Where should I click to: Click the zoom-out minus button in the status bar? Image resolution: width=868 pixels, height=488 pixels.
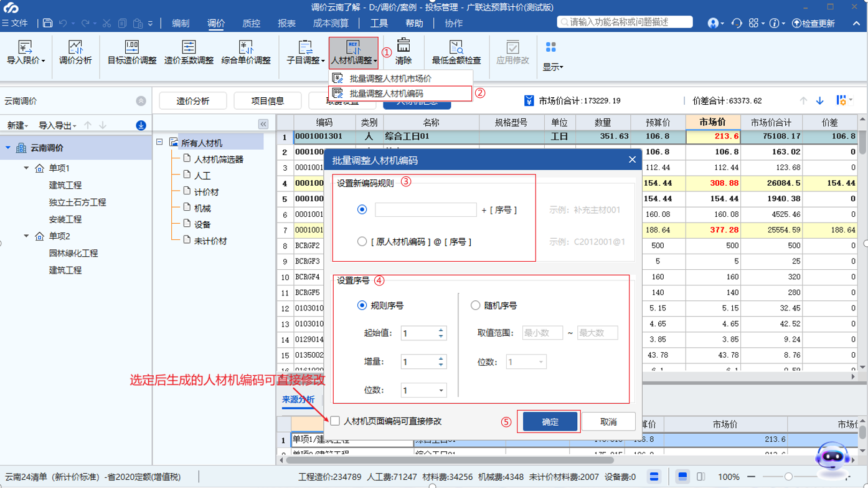750,476
